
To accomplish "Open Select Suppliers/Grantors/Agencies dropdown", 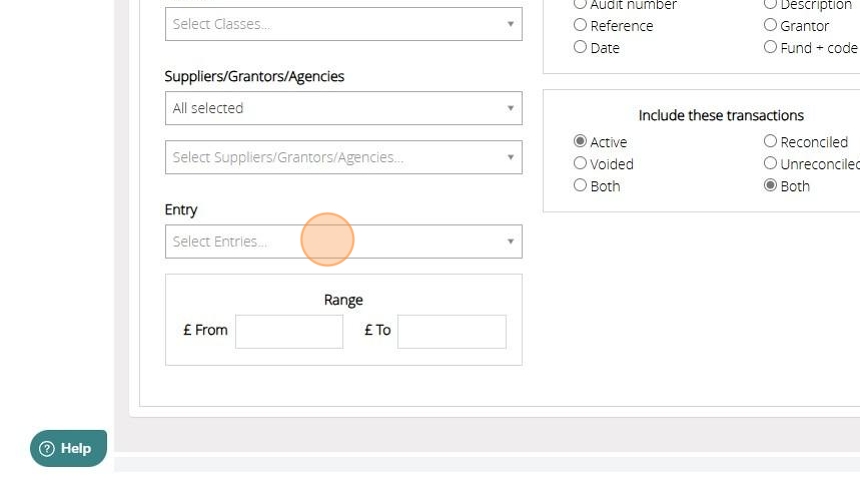I will tap(343, 157).
